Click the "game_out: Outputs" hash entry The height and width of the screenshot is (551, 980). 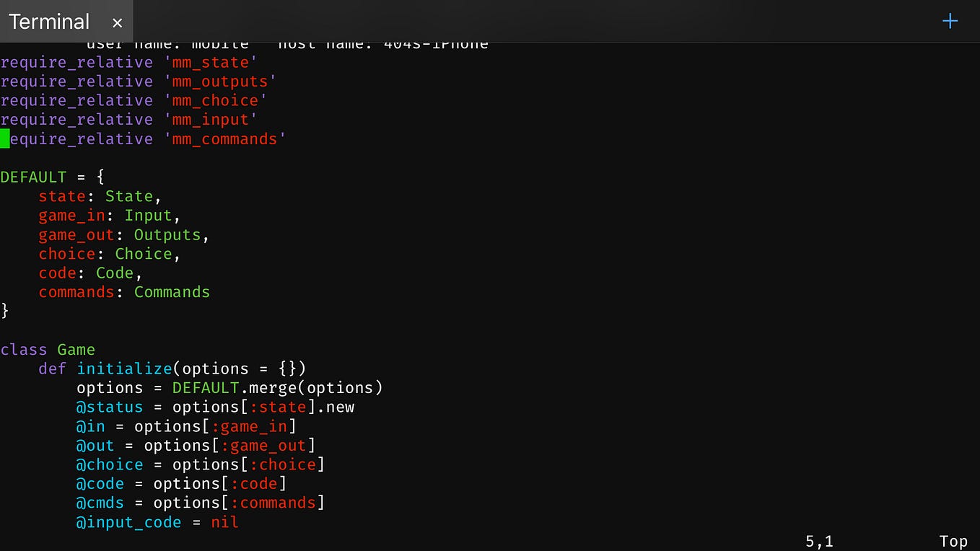coord(124,234)
